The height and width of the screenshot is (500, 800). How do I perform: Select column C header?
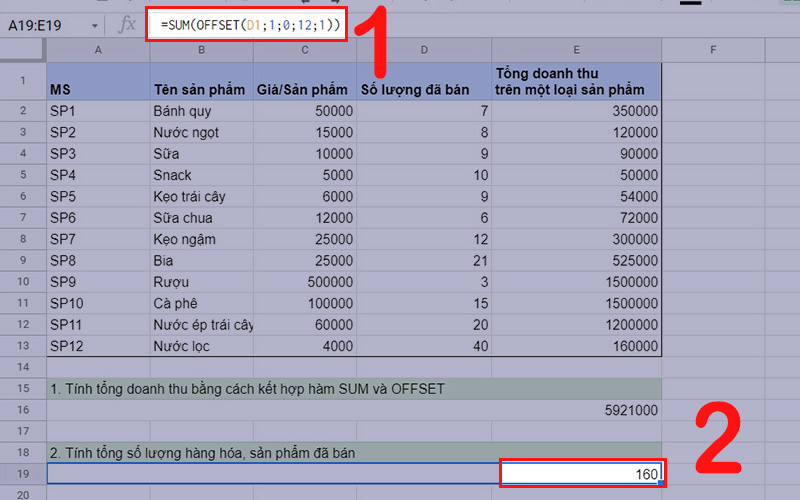[305, 50]
